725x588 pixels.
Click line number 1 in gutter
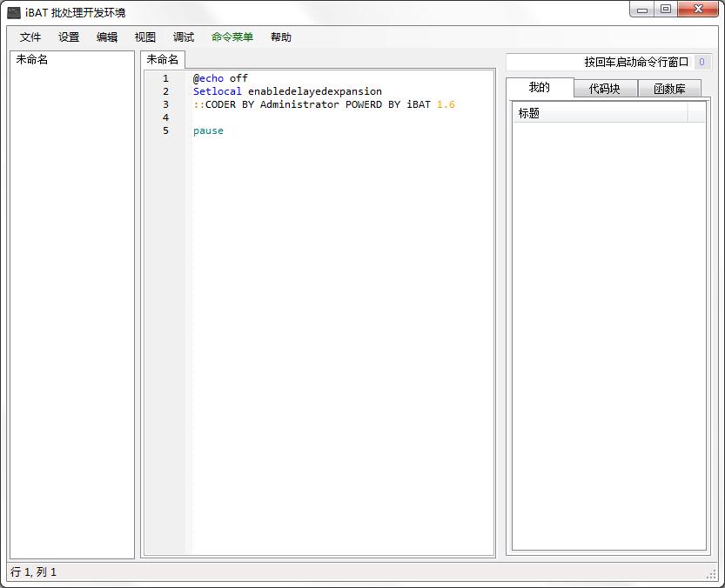tap(165, 78)
